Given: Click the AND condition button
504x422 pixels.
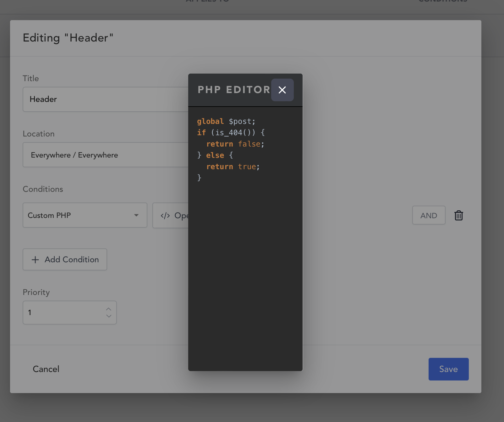Looking at the screenshot, I should [429, 215].
